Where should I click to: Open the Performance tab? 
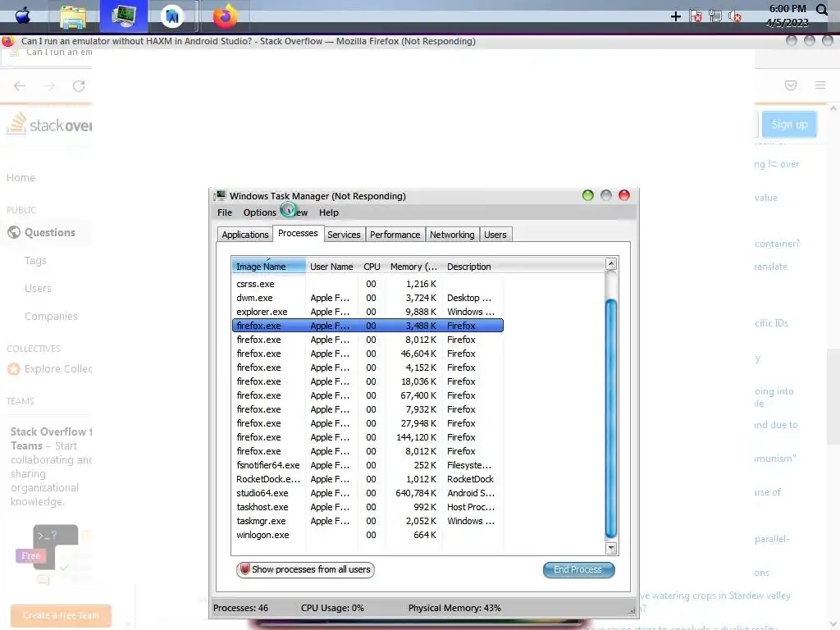(395, 235)
